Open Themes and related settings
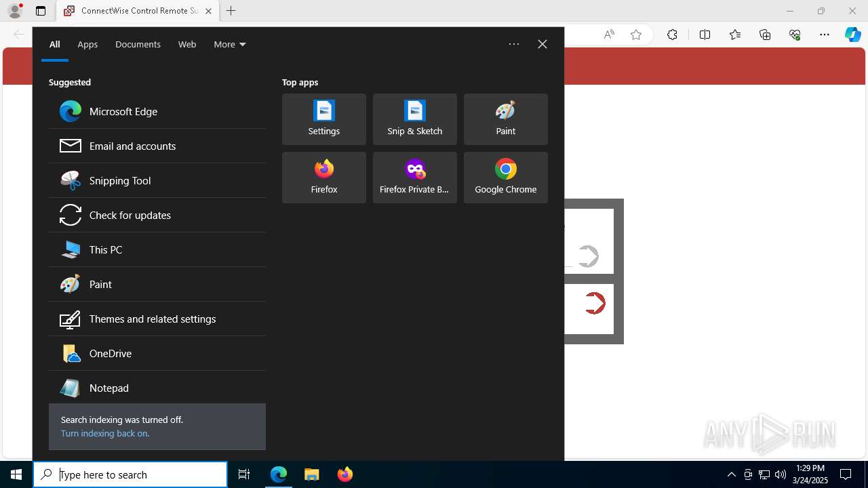This screenshot has height=488, width=868. coord(157,319)
